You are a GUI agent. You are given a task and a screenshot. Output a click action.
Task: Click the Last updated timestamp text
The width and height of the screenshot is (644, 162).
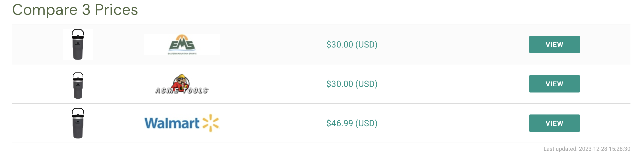pyautogui.click(x=587, y=149)
